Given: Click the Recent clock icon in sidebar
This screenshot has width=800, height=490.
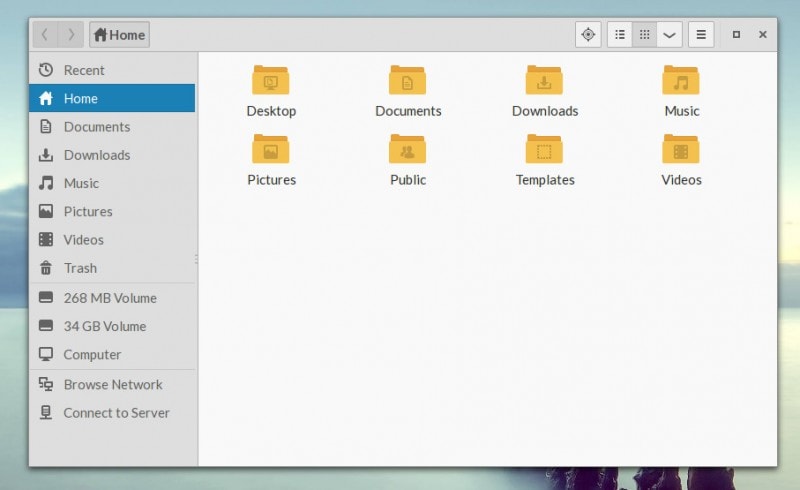Looking at the screenshot, I should (x=46, y=70).
